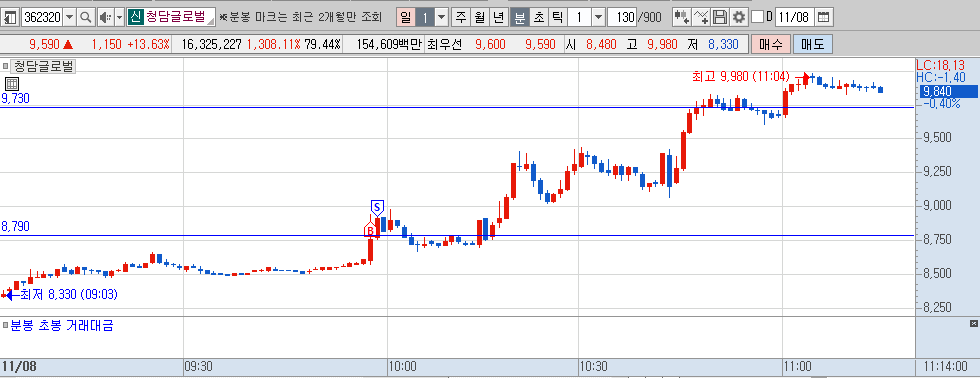Select the 주 (weekly) chart period

point(461,17)
